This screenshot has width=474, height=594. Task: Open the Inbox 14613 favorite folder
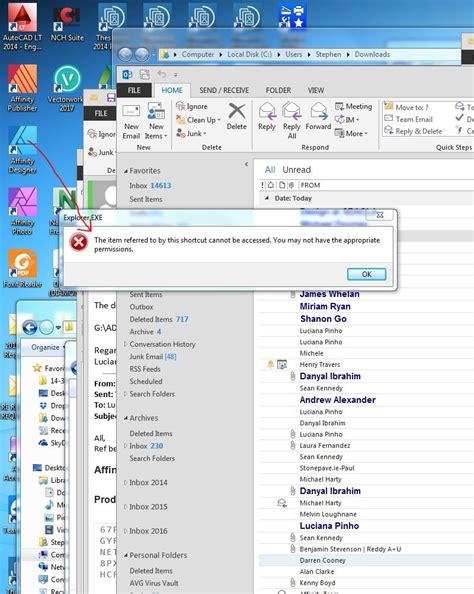point(150,185)
